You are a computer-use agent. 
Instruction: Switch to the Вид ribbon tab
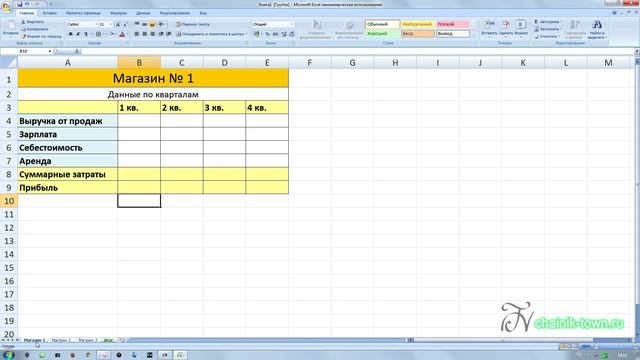coord(203,13)
